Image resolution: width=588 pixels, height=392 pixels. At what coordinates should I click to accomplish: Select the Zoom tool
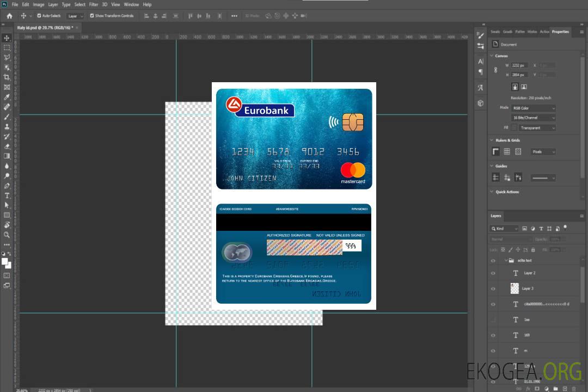click(x=7, y=235)
